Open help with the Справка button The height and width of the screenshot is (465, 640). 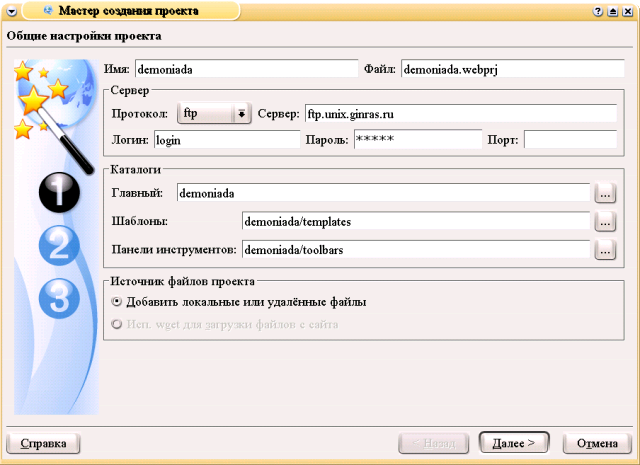[x=43, y=442]
